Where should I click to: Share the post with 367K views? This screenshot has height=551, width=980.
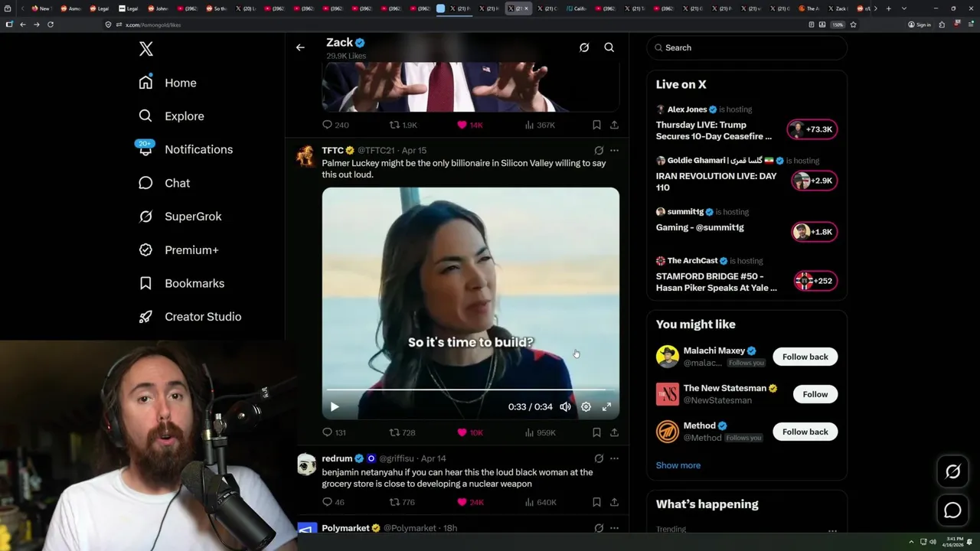614,125
